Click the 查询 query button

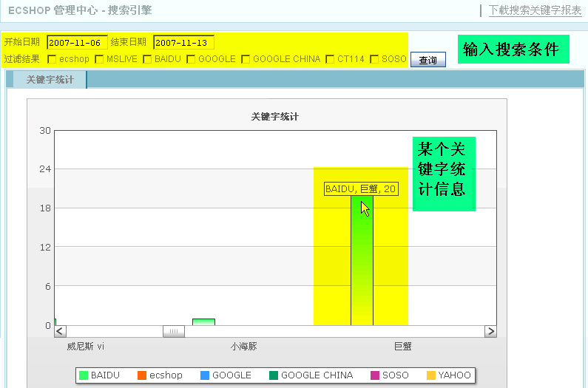[x=428, y=60]
